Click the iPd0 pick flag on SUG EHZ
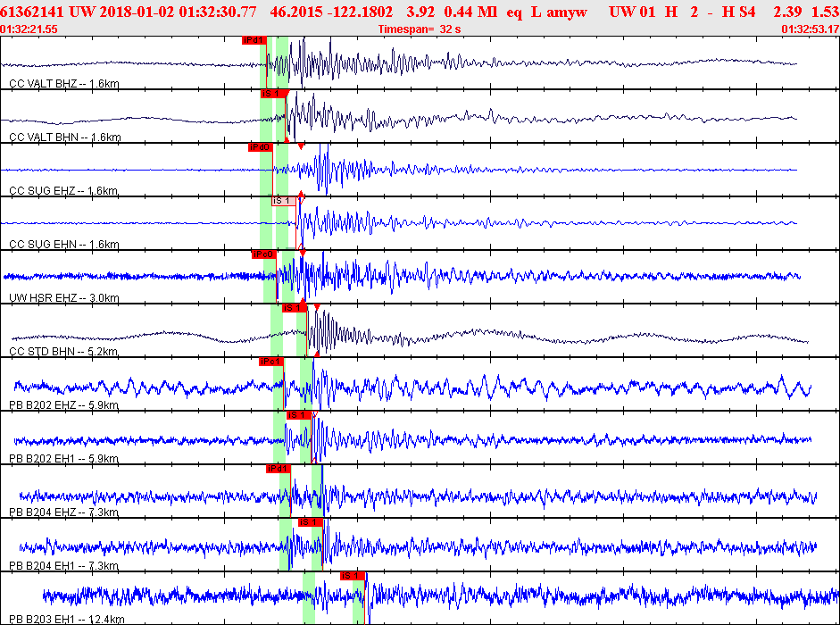Image resolution: width=840 pixels, height=625 pixels. pos(261,147)
